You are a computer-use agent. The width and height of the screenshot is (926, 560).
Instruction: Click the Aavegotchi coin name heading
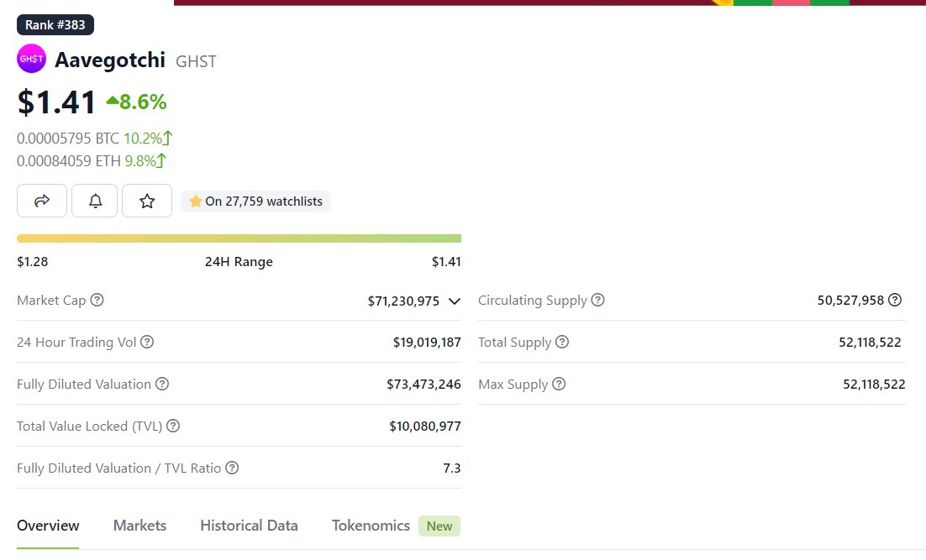[110, 60]
